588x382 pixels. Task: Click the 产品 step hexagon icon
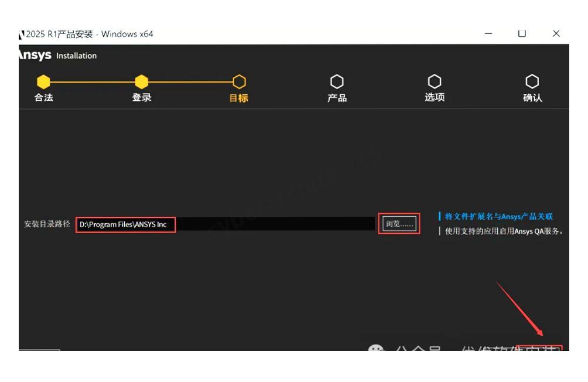(x=337, y=81)
